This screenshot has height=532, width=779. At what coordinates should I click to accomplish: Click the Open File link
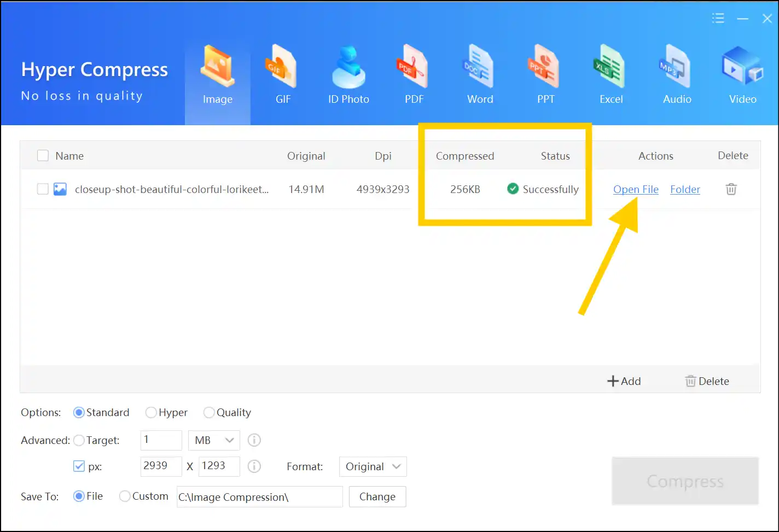point(636,189)
